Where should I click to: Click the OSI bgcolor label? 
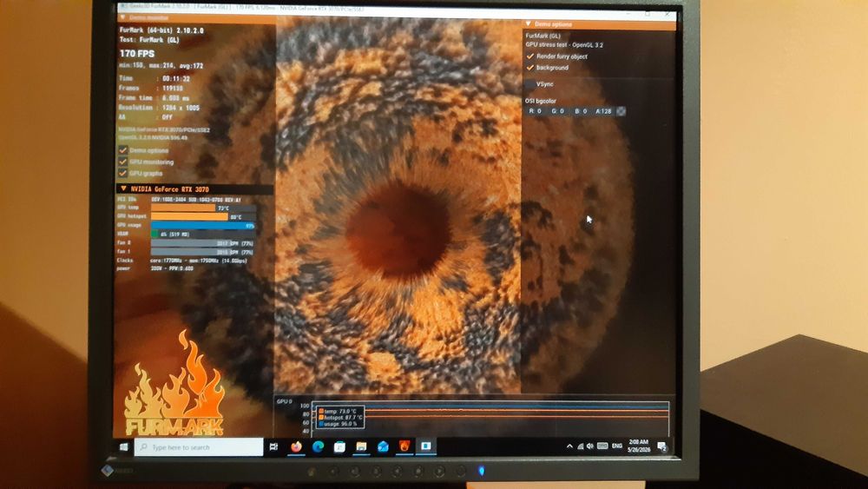pyautogui.click(x=540, y=102)
